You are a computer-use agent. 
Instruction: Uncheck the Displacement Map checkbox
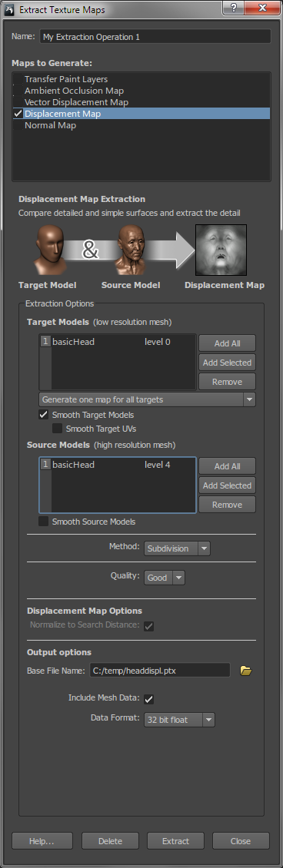(18, 114)
